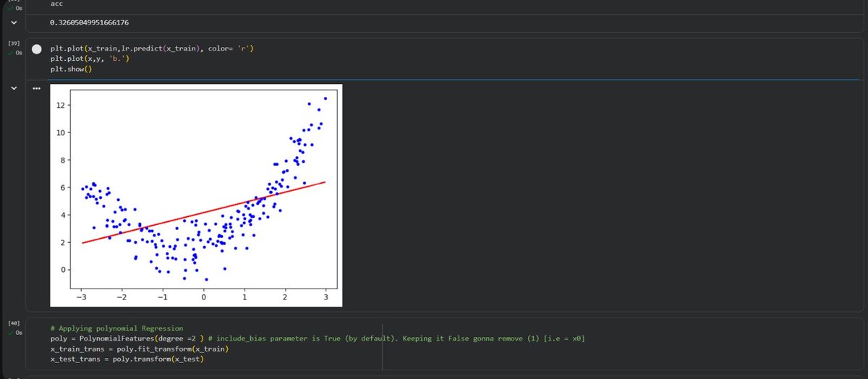Click the include_bias comment in cell 40
Viewport: 868px width, 379px height.
tap(397, 338)
